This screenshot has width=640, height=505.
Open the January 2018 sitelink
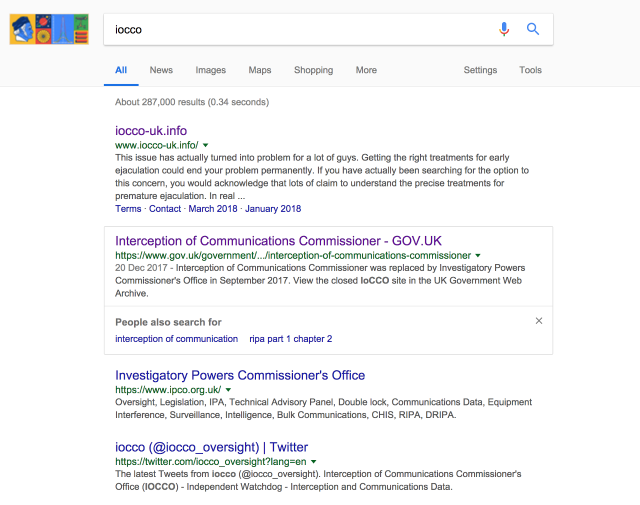273,209
